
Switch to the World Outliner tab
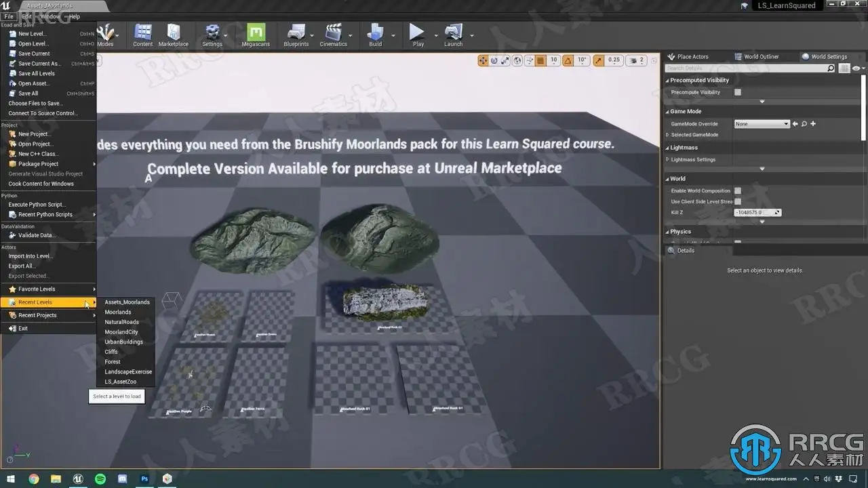(x=761, y=57)
